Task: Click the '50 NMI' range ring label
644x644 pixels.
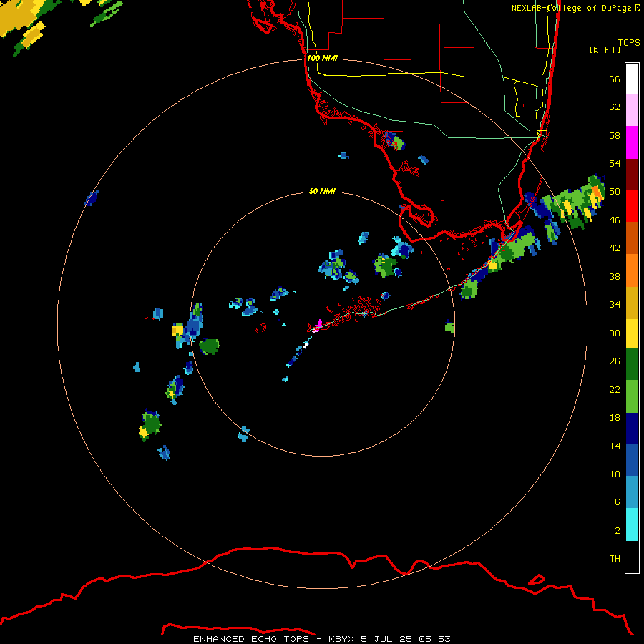Action: (x=322, y=191)
